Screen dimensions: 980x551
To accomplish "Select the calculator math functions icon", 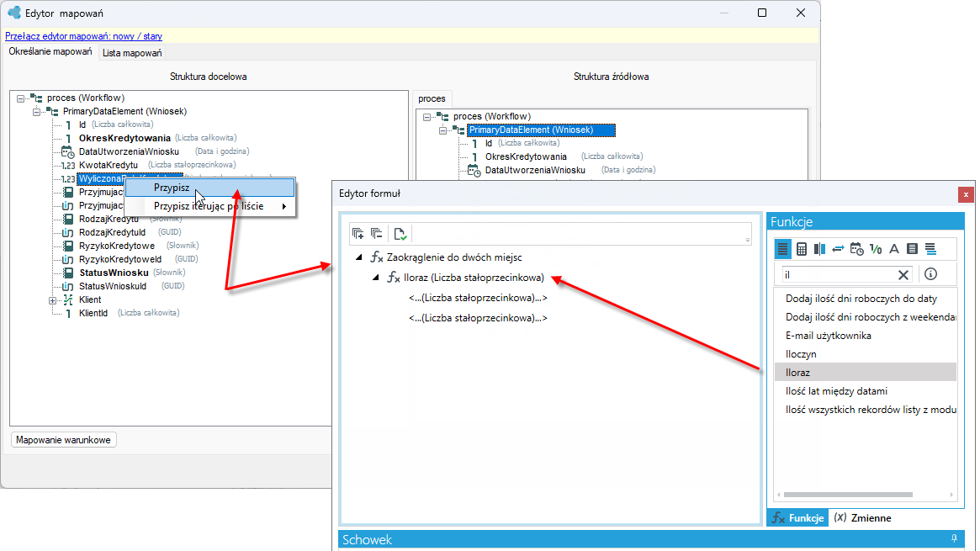I will (x=802, y=249).
